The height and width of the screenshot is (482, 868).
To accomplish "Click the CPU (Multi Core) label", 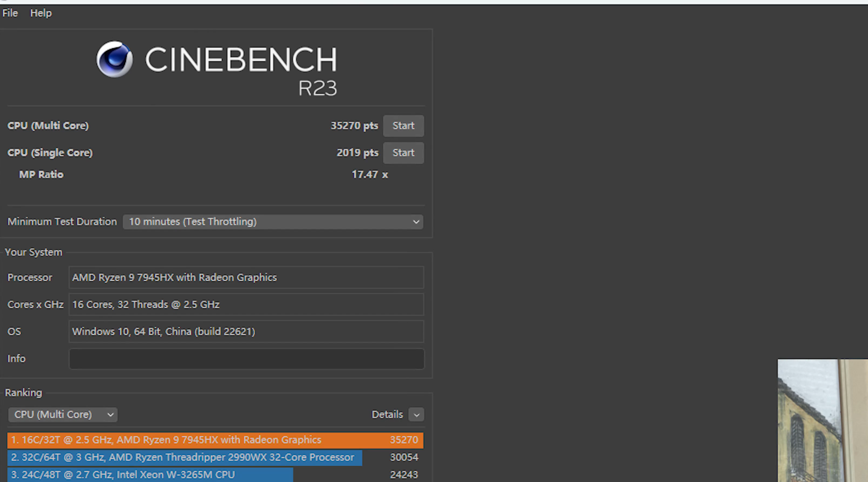I will pyautogui.click(x=48, y=126).
